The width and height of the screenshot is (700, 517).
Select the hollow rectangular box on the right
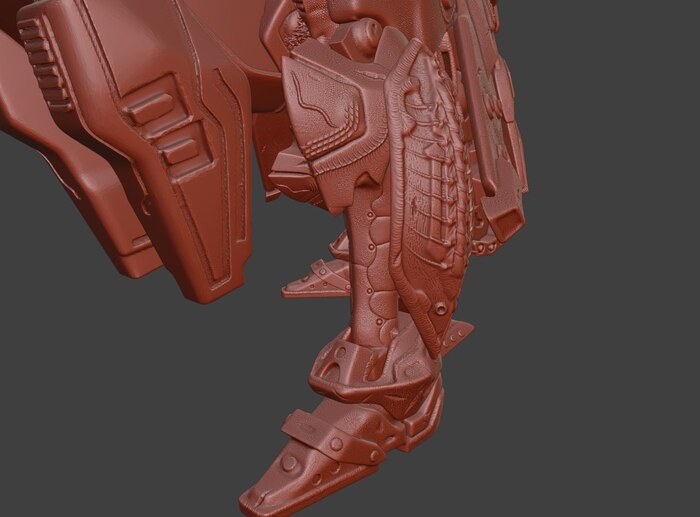click(x=506, y=217)
